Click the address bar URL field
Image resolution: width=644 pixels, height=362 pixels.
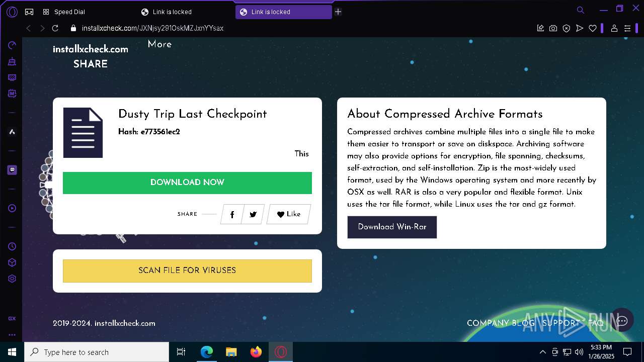coord(302,28)
